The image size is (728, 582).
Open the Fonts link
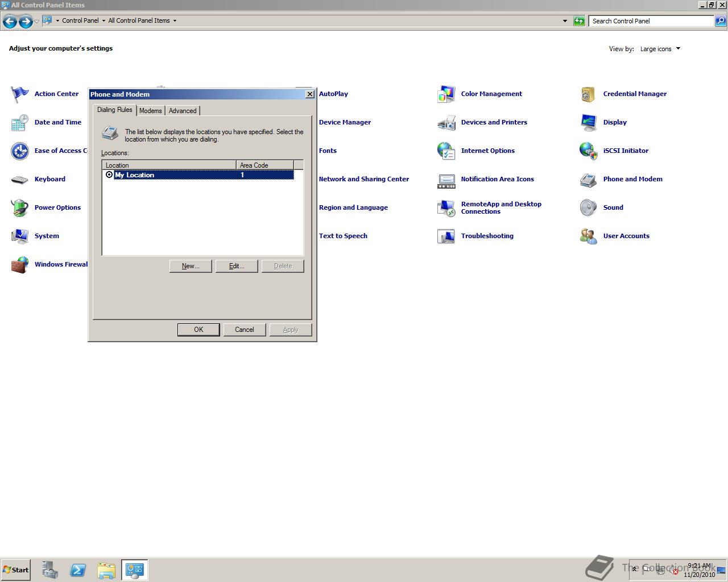(328, 151)
